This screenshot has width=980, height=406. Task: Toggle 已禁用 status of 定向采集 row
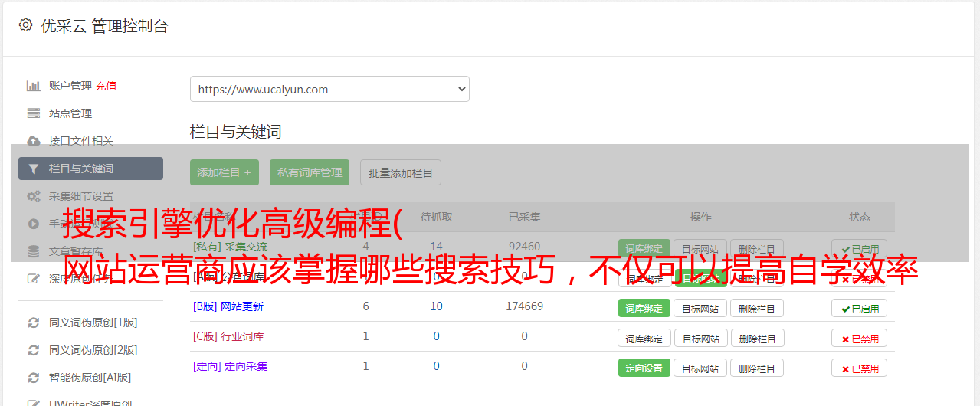click(860, 368)
